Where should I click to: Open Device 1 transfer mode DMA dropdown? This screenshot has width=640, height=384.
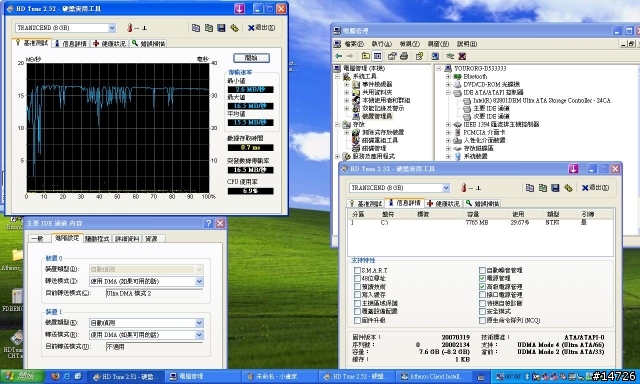click(199, 335)
